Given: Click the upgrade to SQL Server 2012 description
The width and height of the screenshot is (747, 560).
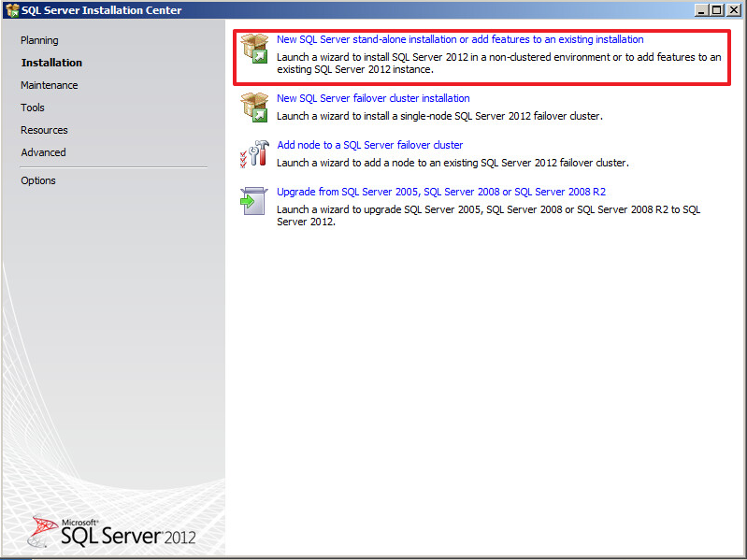Looking at the screenshot, I should pyautogui.click(x=488, y=216).
